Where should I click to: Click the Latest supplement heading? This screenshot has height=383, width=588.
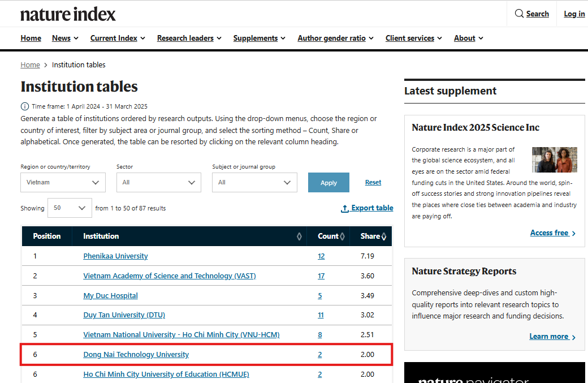click(451, 91)
